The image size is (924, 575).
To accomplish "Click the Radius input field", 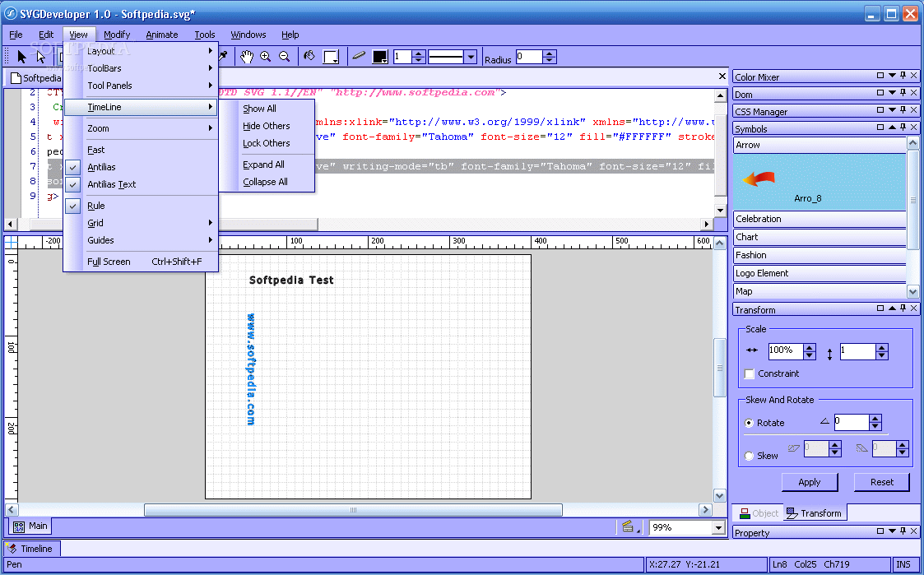I will pos(529,57).
